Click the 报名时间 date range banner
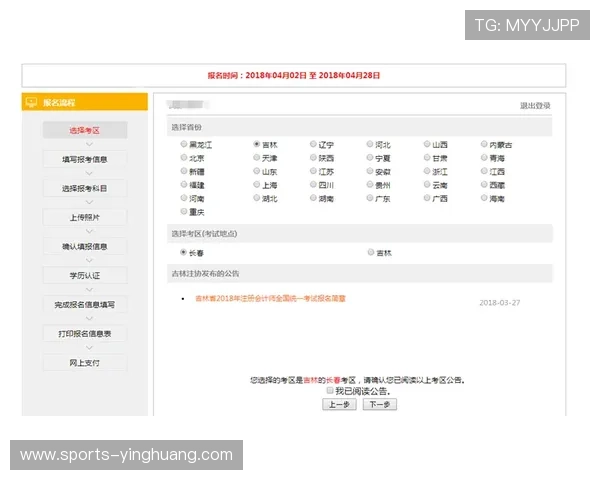Viewport: 600px width, 480px height. [x=294, y=75]
